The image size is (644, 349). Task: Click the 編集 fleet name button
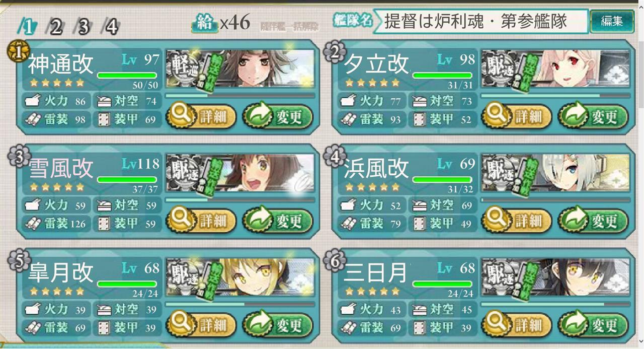coord(611,21)
